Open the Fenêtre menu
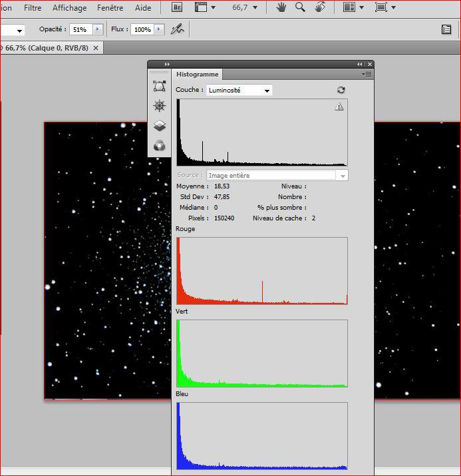The height and width of the screenshot is (476, 461). 110,7
